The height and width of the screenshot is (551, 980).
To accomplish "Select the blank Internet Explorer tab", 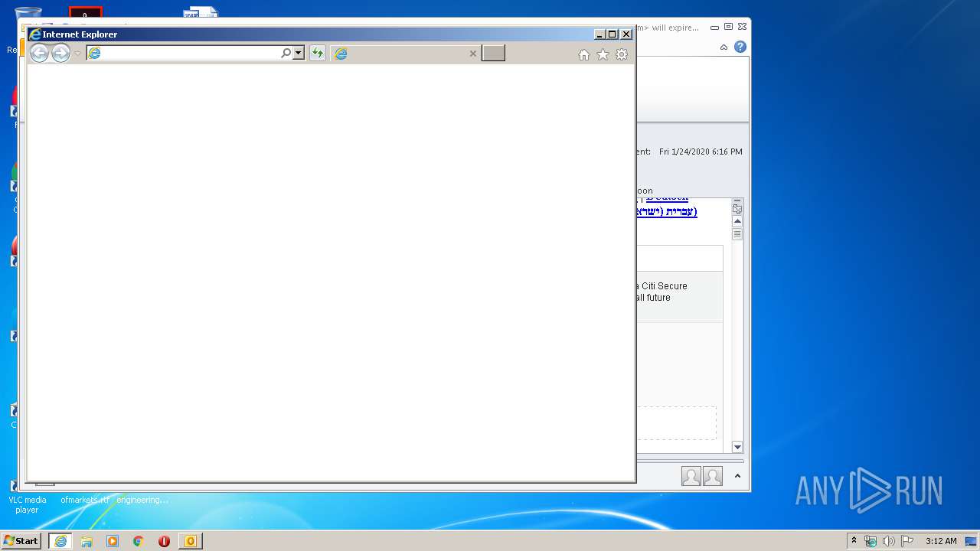I will [x=405, y=53].
